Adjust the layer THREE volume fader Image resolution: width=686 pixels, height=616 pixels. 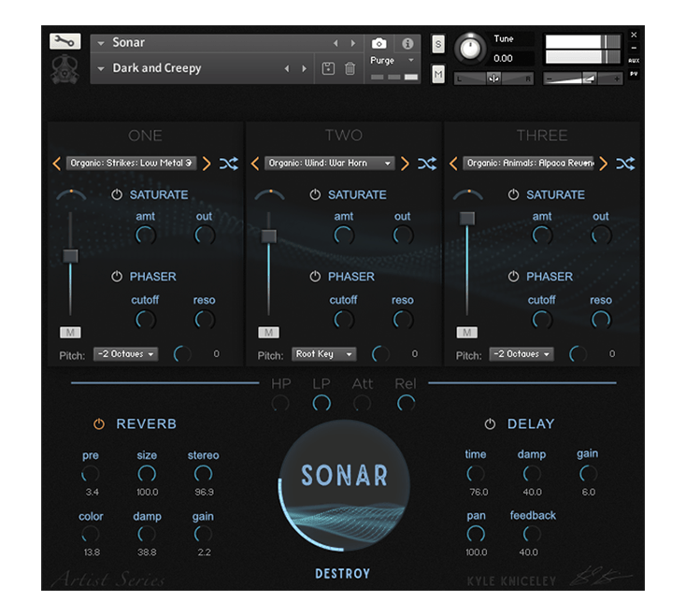(x=466, y=218)
